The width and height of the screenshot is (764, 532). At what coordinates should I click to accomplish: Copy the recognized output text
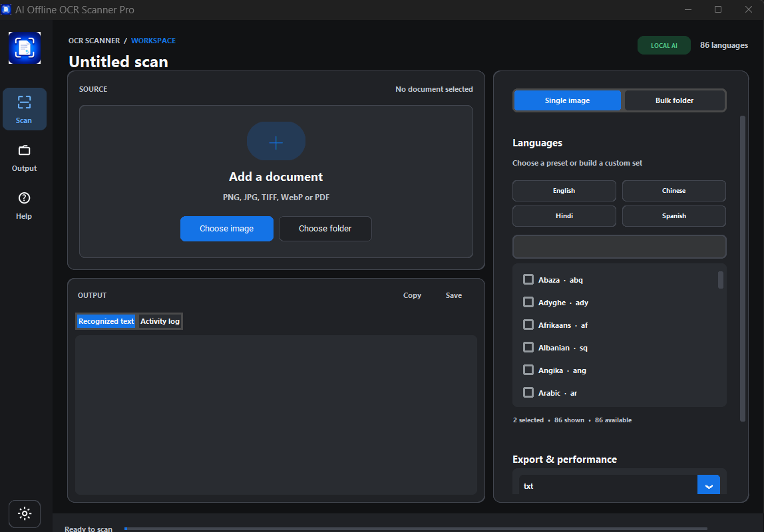pyautogui.click(x=412, y=295)
